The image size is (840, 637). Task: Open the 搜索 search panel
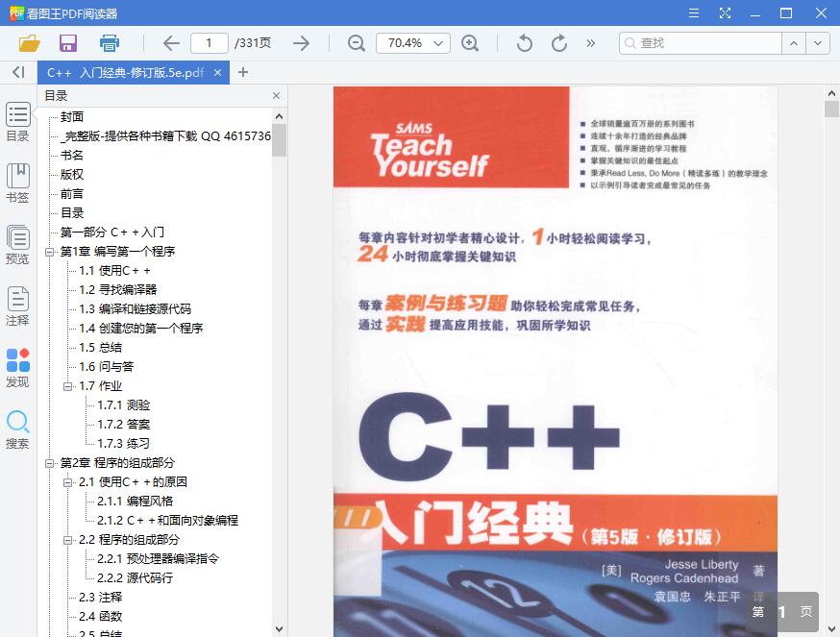[17, 429]
